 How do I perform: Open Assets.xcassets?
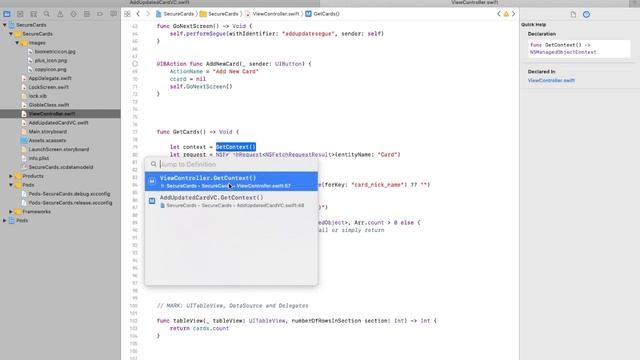(x=47, y=140)
